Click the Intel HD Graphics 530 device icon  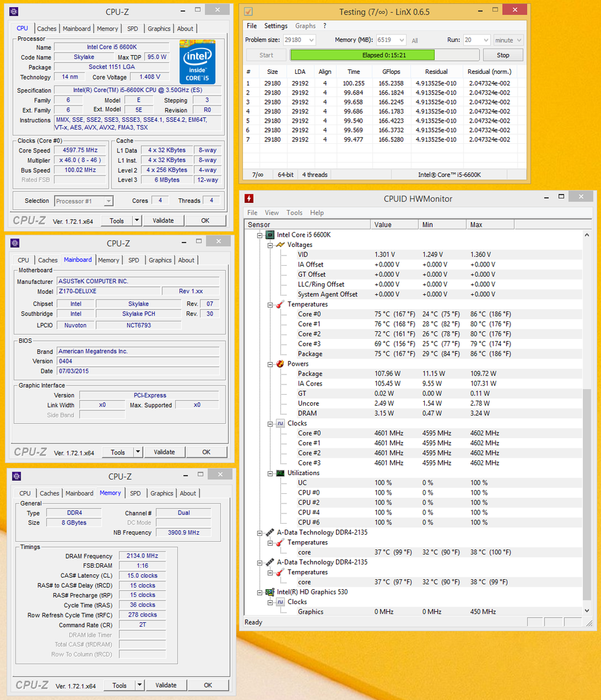(269, 592)
